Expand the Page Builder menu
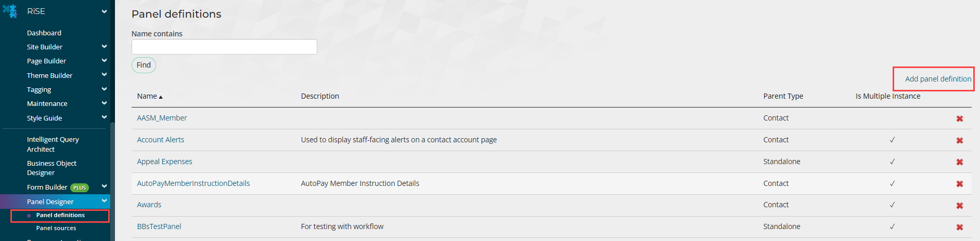Viewport: 980px width, 241px height. pyautogui.click(x=104, y=61)
